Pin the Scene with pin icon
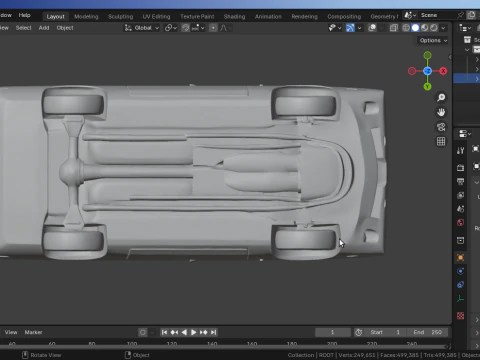Image resolution: width=480 pixels, height=360 pixels. coord(460,15)
